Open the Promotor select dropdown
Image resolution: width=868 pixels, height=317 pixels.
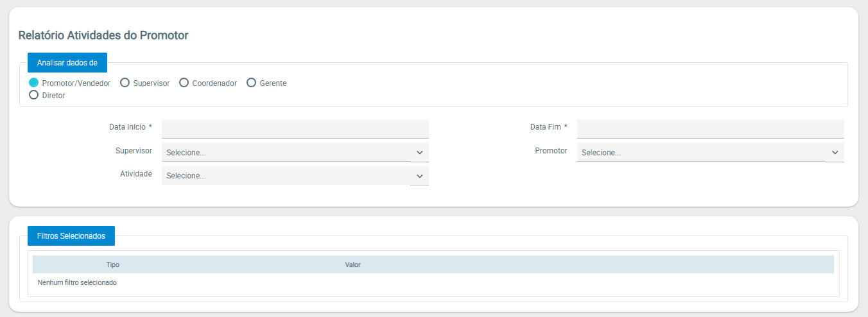click(701, 153)
